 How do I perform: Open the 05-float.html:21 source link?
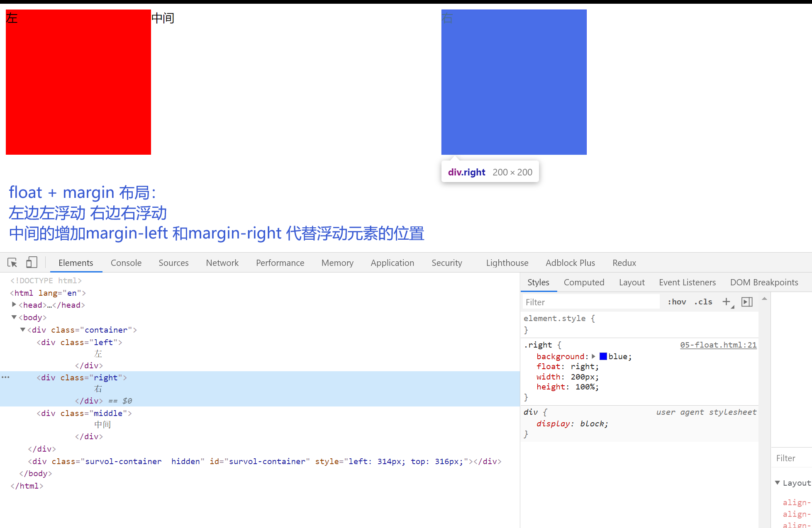[718, 345]
